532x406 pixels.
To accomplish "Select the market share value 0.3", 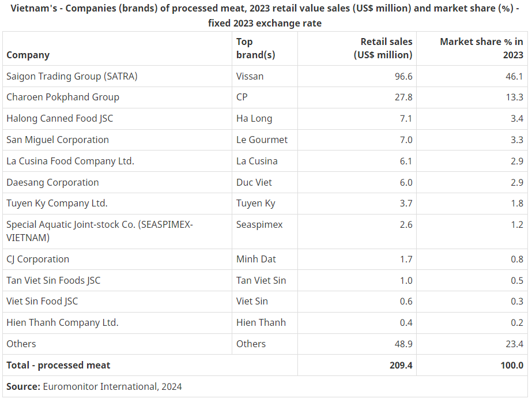I will pos(517,302).
